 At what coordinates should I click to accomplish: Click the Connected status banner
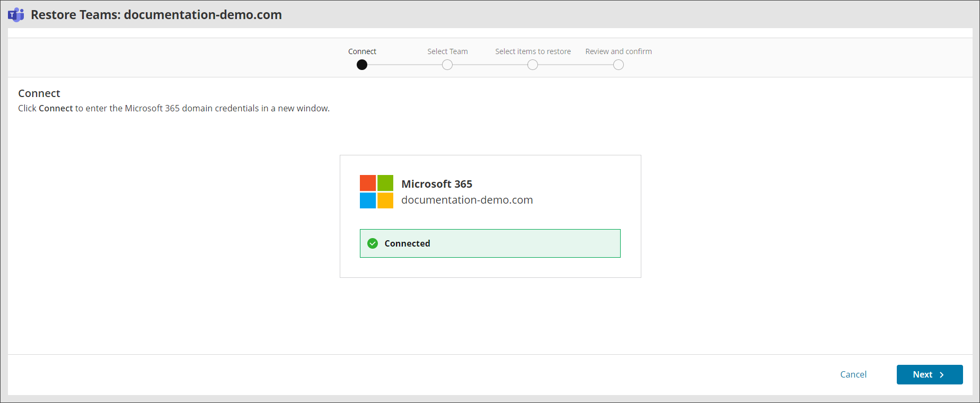coord(490,243)
